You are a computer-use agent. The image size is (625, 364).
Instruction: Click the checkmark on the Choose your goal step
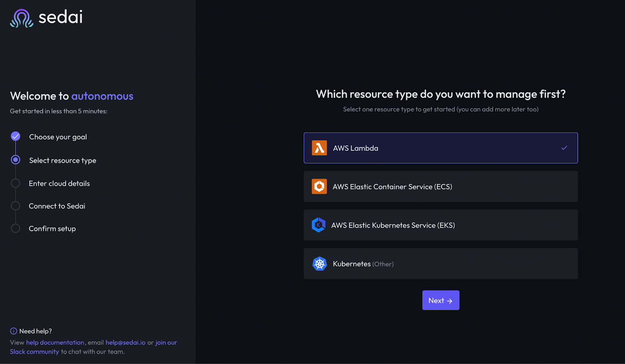[x=15, y=136]
